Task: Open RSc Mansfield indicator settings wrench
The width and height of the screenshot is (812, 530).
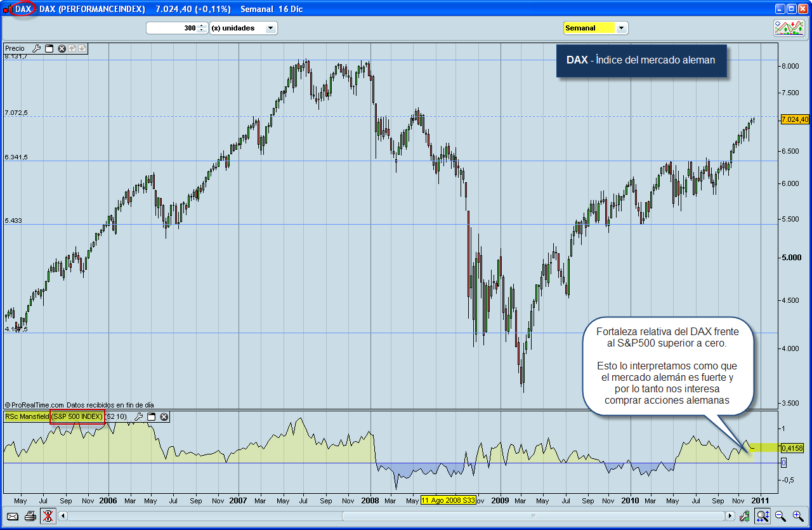Action: pyautogui.click(x=138, y=416)
